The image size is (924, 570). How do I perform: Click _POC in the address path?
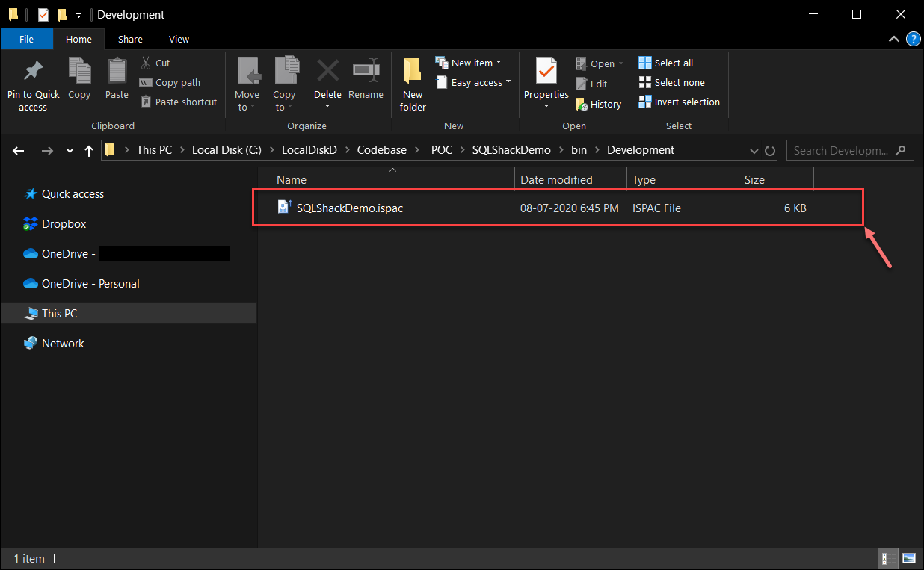(x=440, y=150)
